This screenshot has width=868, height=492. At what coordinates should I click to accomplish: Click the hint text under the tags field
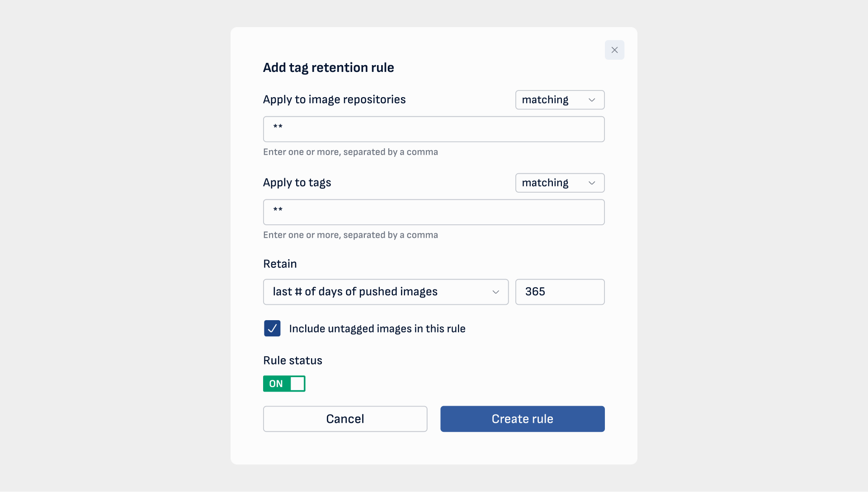click(350, 235)
